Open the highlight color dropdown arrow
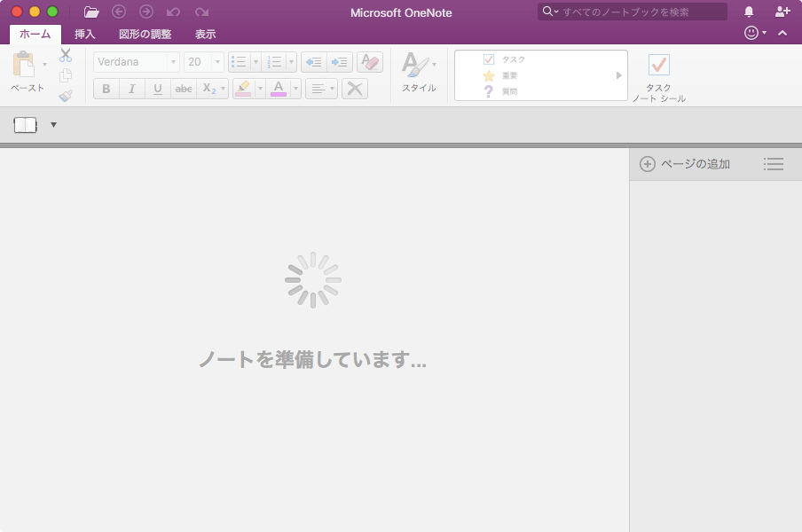Viewport: 802px width, 532px height. coord(260,89)
